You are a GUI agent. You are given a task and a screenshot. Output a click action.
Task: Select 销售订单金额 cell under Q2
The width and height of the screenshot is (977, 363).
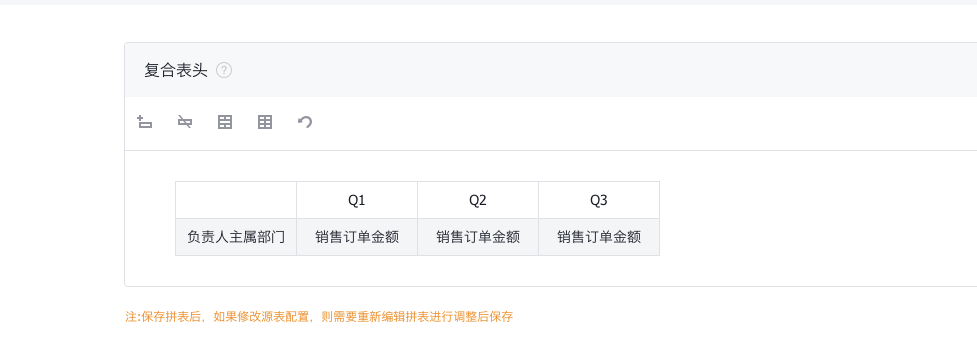click(x=478, y=237)
